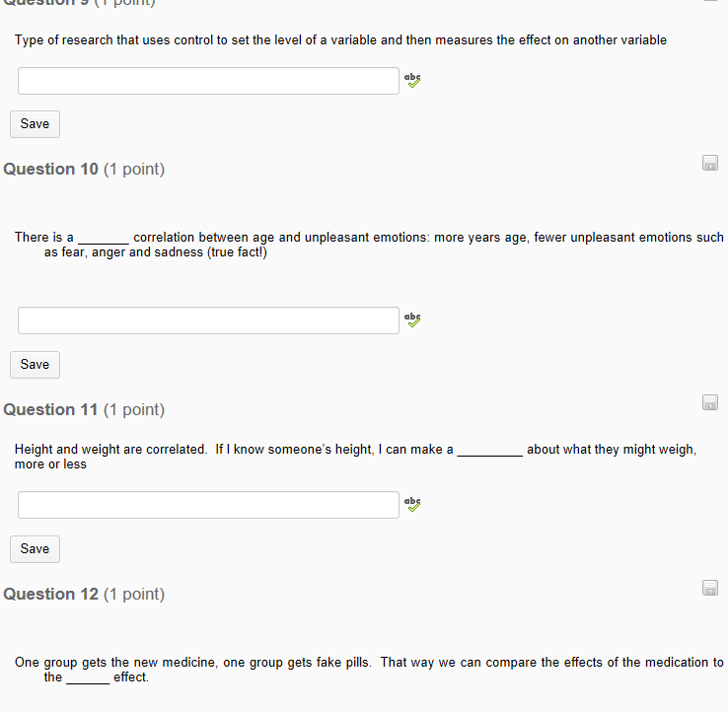Run spell check on Question 10's answer
The height and width of the screenshot is (712, 728).
point(412,320)
